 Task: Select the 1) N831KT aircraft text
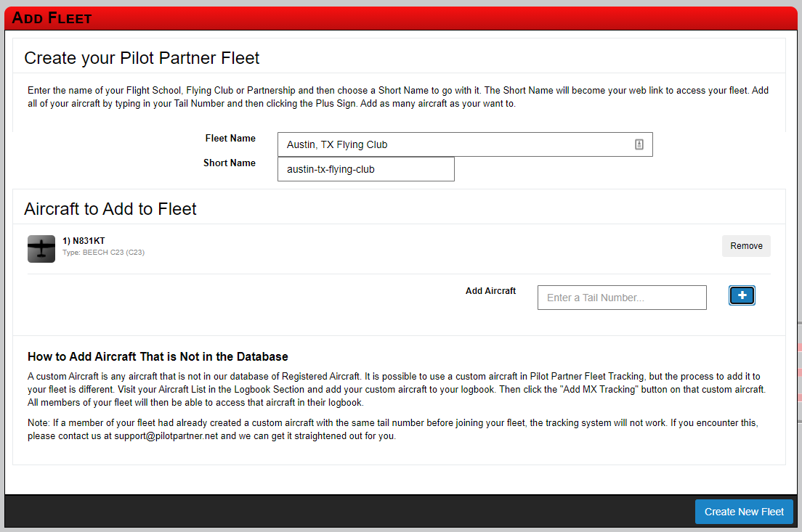(x=84, y=241)
